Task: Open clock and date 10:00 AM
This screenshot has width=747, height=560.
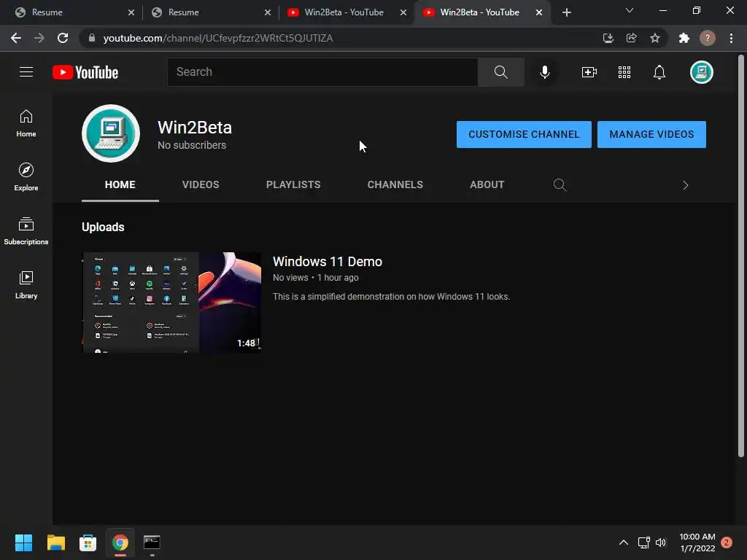Action: pos(697,542)
